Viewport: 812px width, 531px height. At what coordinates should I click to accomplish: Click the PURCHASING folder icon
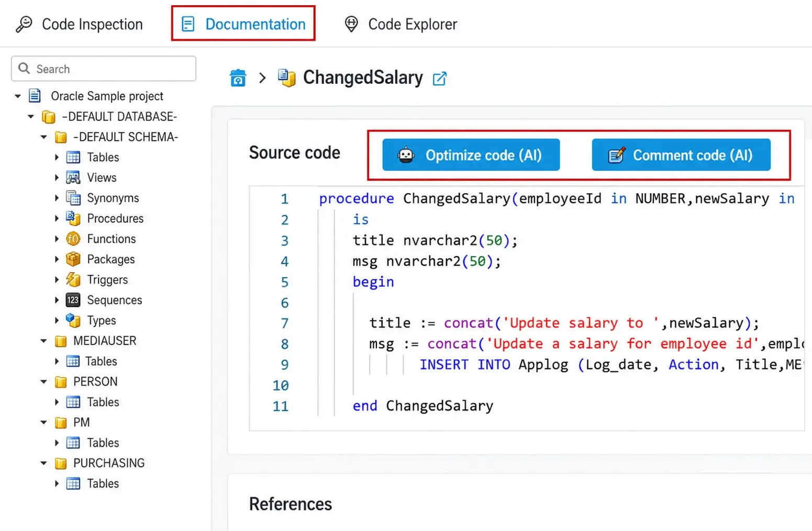click(x=61, y=463)
